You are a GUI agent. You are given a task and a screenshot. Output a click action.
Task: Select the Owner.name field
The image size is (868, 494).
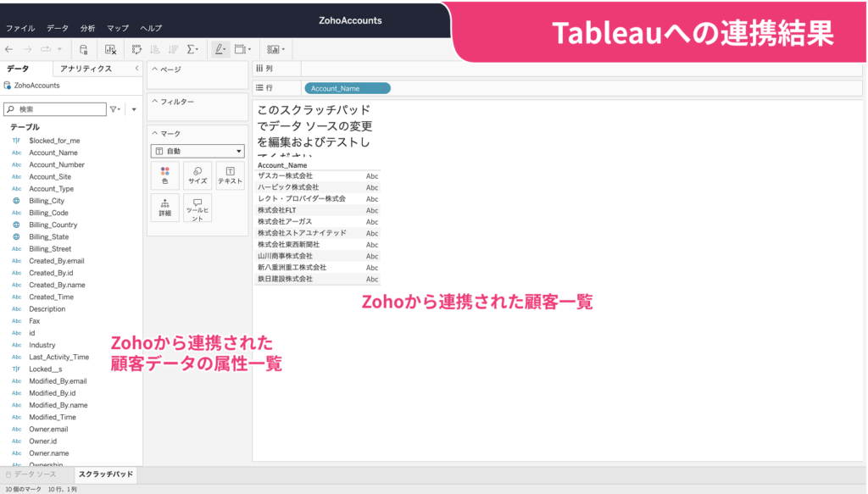point(48,453)
